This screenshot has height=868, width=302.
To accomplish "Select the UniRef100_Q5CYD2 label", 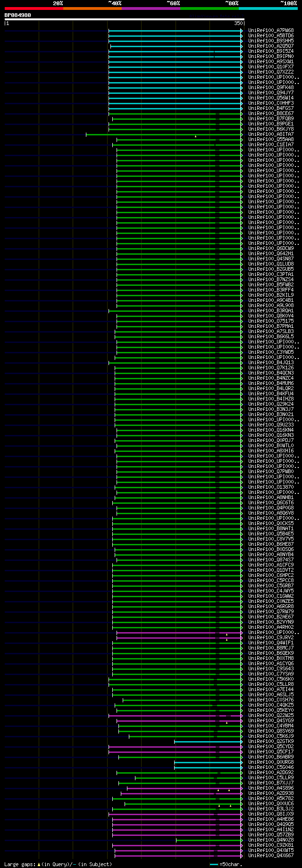I will [271, 747].
